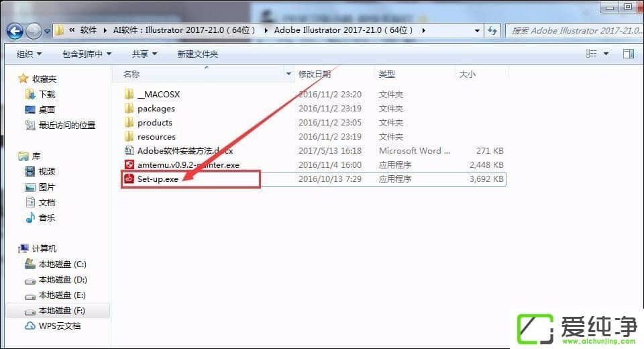Click the Set-up.exe file name

pos(158,179)
